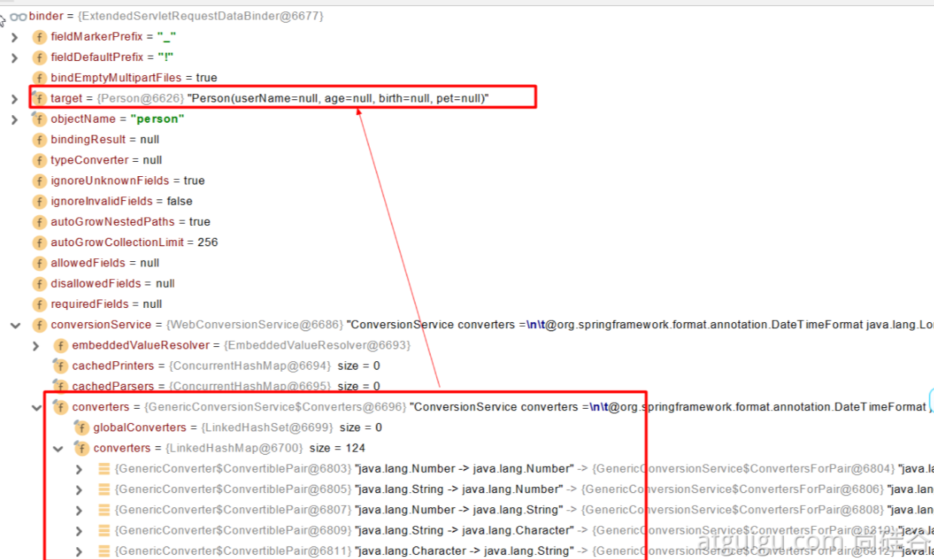Expand the Number -> String pair entry
The height and width of the screenshot is (560, 934).
tap(79, 510)
